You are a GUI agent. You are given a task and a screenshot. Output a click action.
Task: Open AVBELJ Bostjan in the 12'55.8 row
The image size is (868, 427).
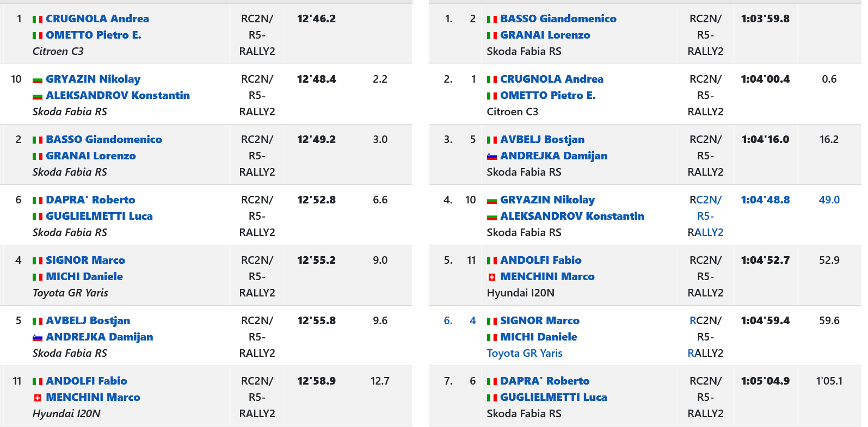pyautogui.click(x=88, y=320)
